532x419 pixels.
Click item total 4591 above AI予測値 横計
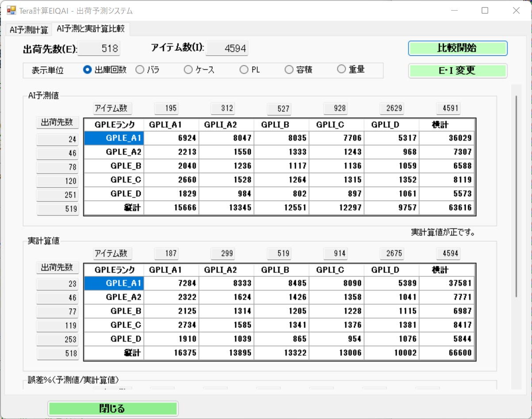tap(448, 108)
